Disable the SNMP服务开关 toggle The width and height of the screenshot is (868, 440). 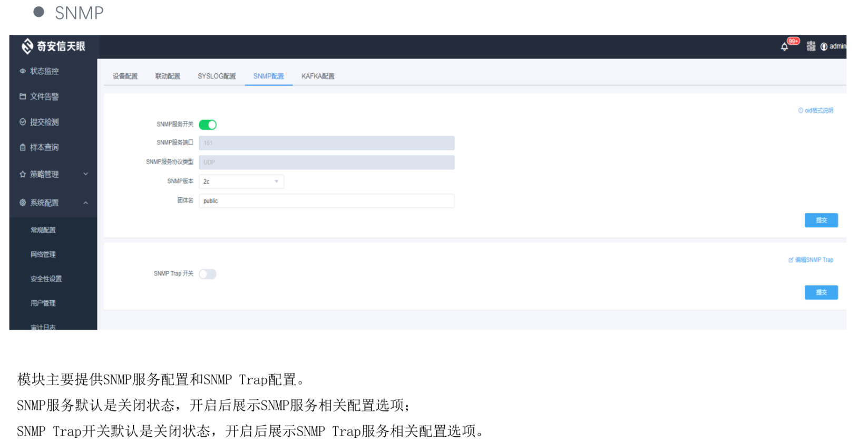208,125
